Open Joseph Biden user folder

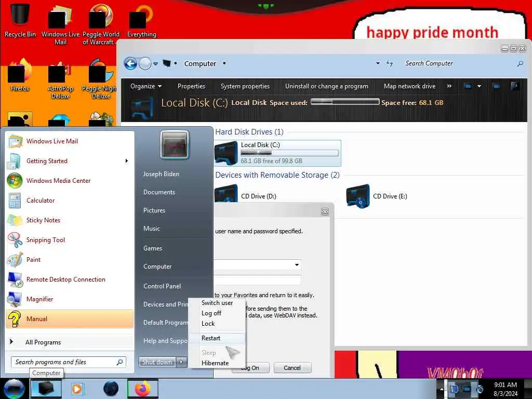[x=161, y=174]
